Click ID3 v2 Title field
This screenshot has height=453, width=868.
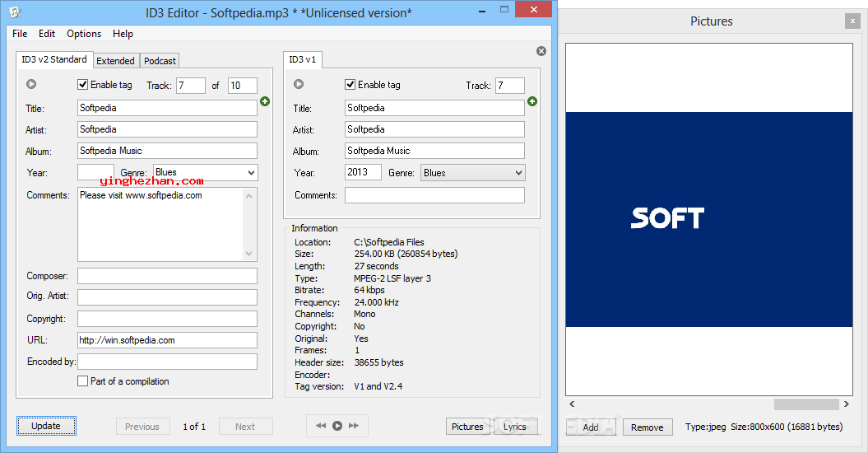(167, 108)
